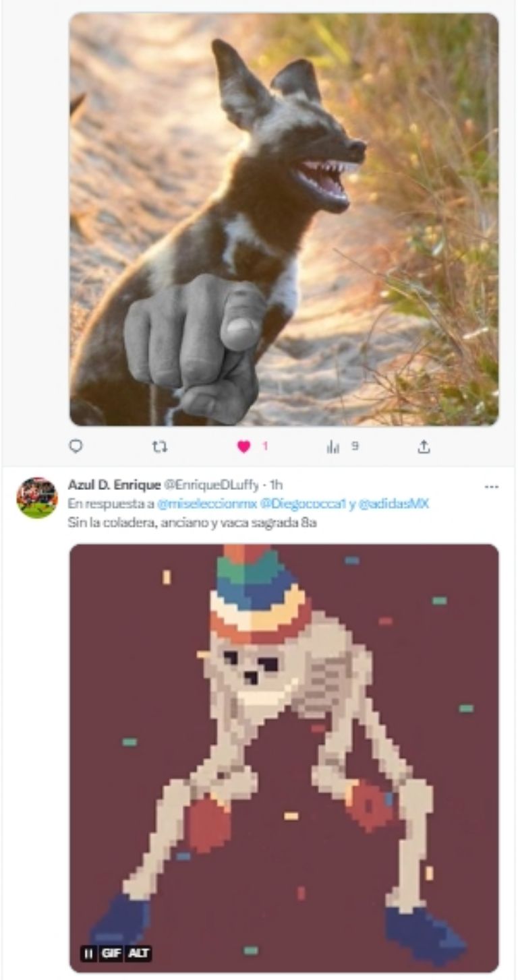Click Azul D. Enrique's profile avatar

pos(37,498)
